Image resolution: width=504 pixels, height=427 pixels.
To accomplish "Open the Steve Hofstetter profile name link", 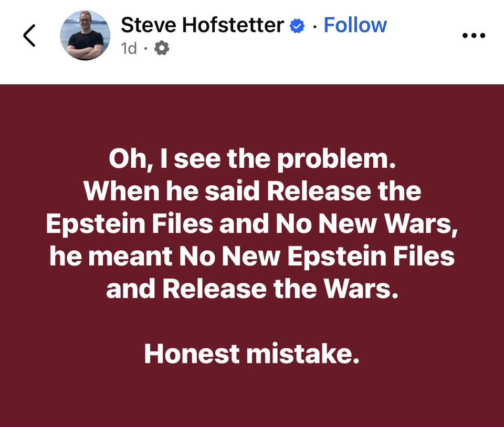I will point(203,25).
